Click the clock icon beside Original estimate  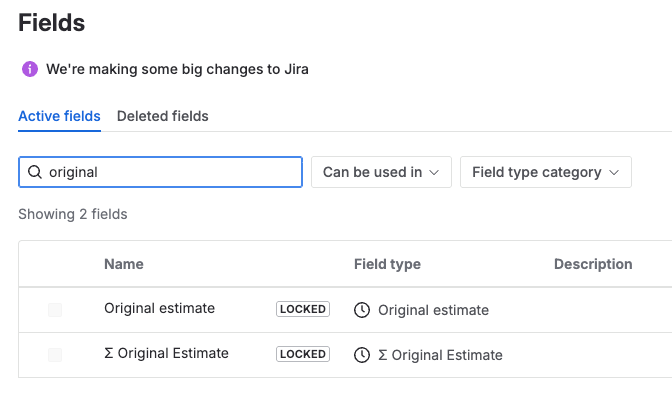[x=362, y=310]
